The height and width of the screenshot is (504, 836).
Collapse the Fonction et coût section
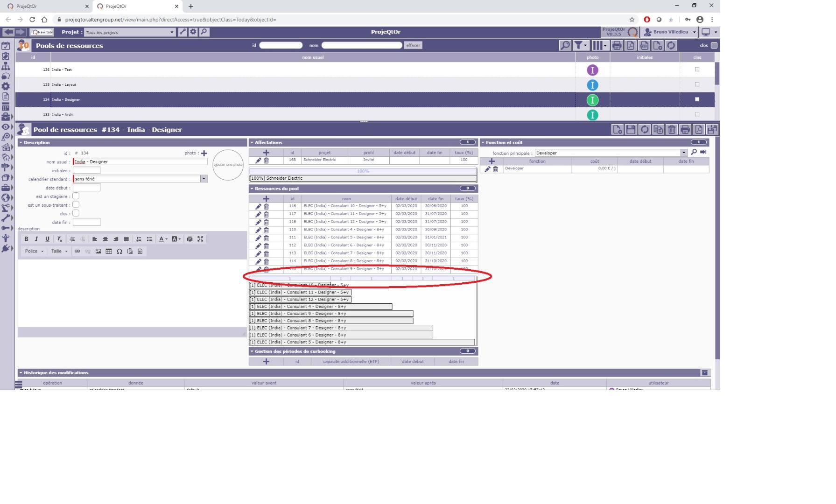pos(483,143)
